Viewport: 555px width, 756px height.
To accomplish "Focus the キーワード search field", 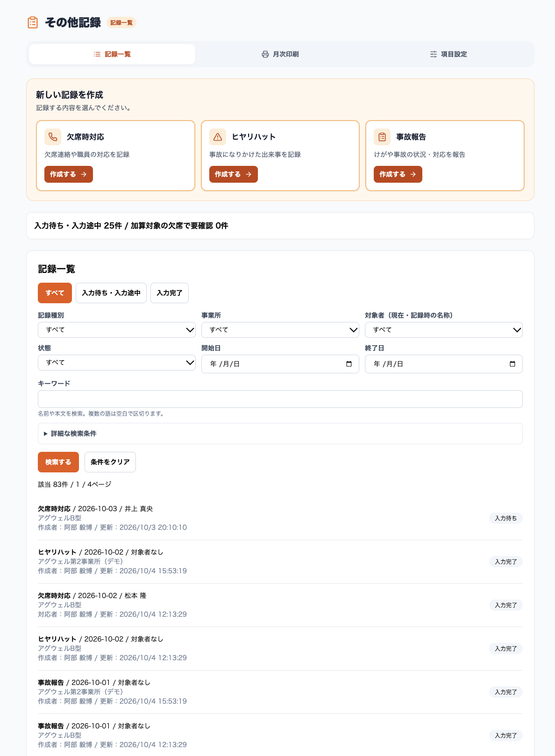I will point(280,399).
